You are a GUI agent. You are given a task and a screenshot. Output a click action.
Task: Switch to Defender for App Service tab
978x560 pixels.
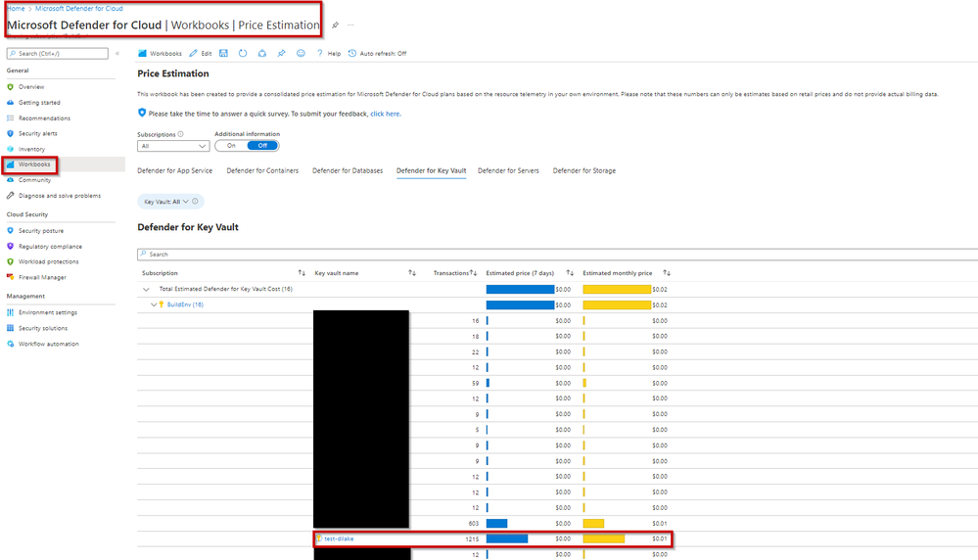click(174, 170)
